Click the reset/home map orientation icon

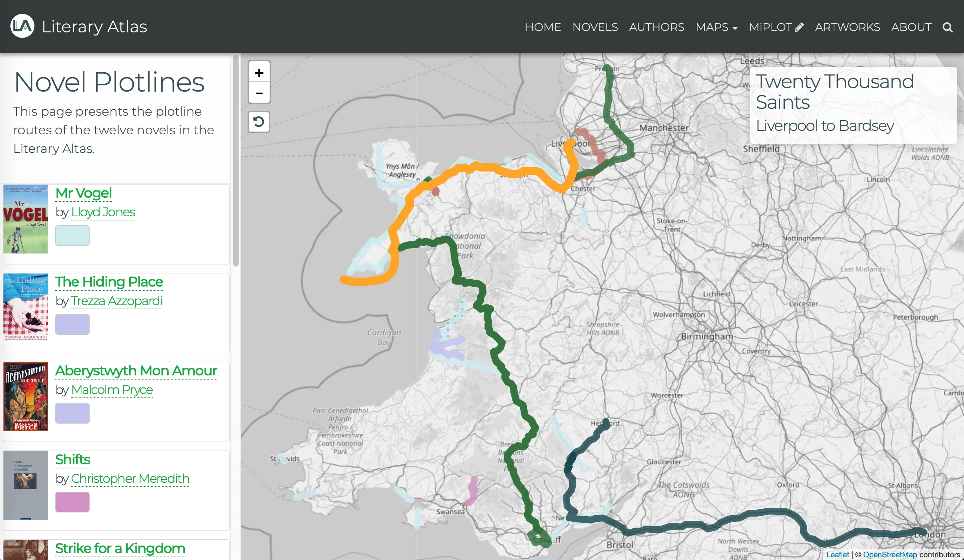[x=259, y=121]
